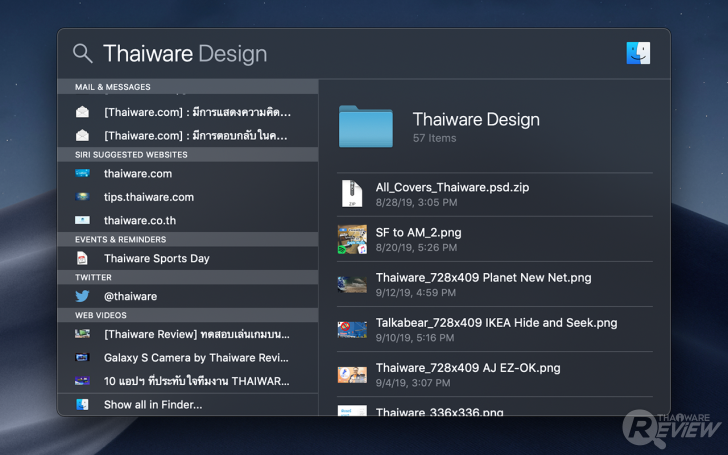Select Thaiware Sports Day event
728x455 pixels.
click(x=188, y=258)
